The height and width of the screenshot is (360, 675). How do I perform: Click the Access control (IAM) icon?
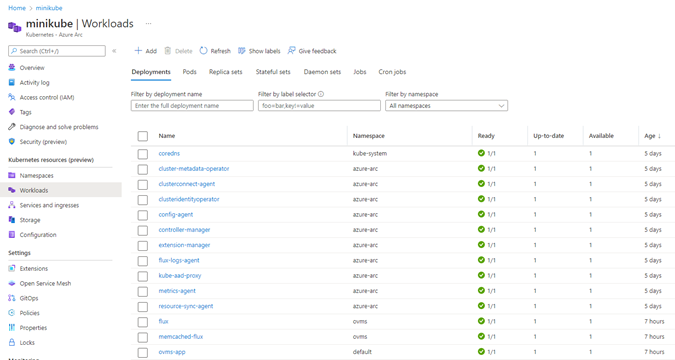(x=12, y=97)
